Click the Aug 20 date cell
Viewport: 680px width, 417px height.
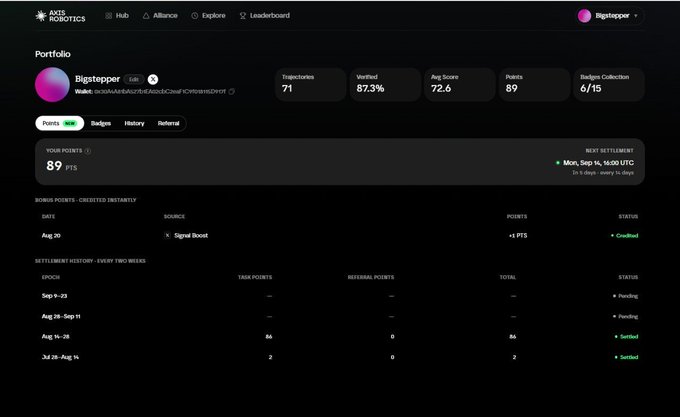pos(51,235)
